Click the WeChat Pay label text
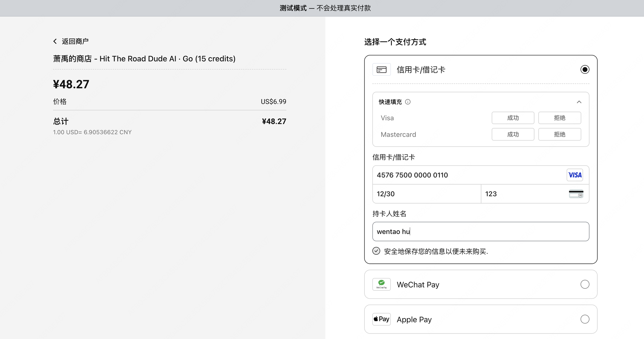This screenshot has width=644, height=339. pos(418,285)
